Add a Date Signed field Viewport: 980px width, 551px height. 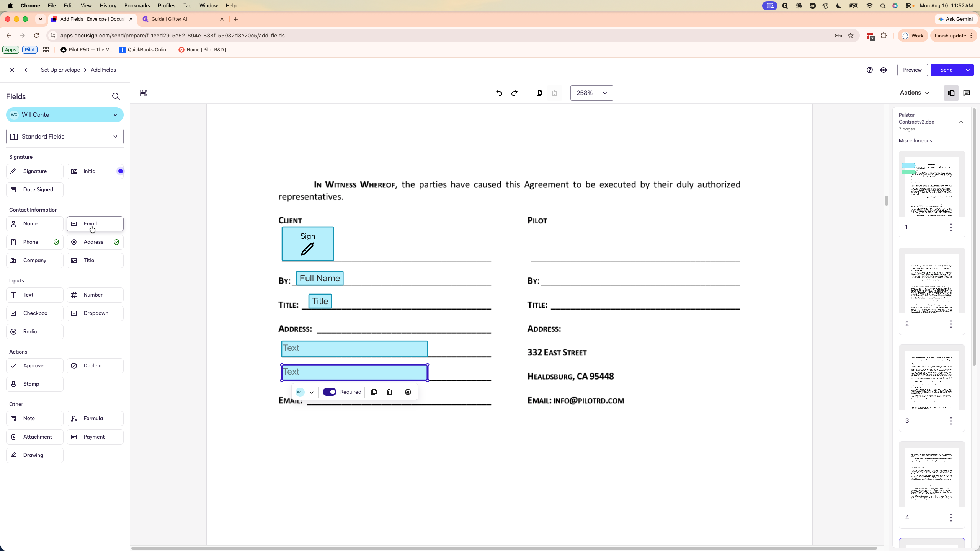[35, 190]
